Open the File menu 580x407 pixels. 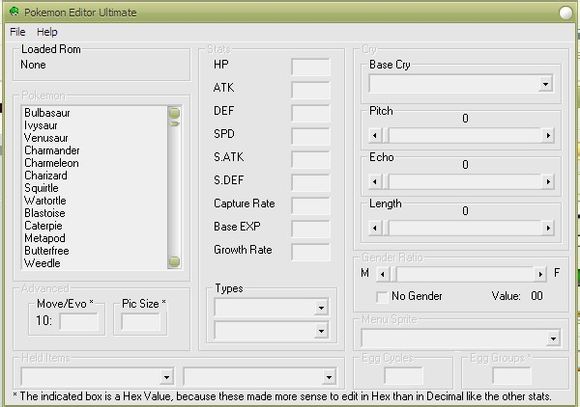point(17,32)
